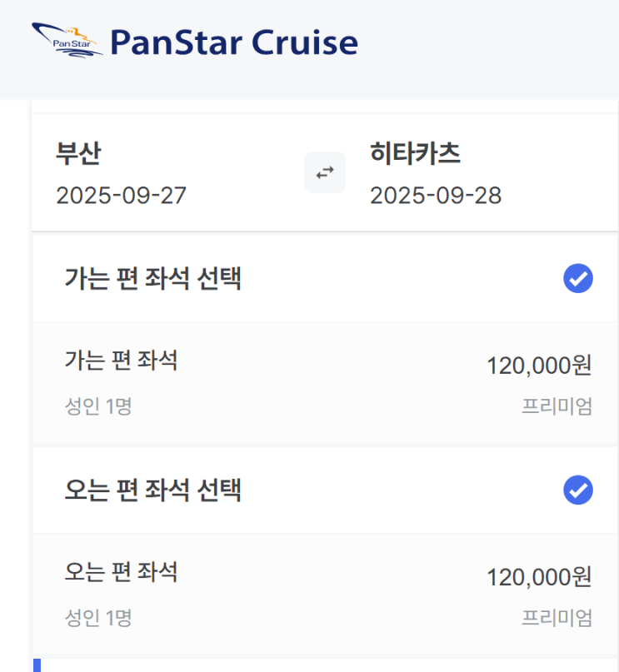
Task: Open the 2025-09-27 departure date
Action: (121, 196)
